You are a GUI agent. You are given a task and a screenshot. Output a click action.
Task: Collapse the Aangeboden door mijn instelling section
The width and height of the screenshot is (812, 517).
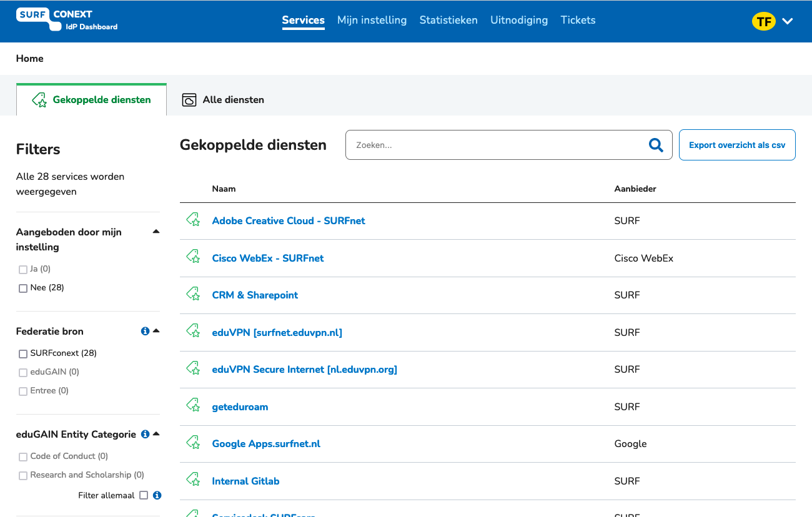click(x=156, y=232)
